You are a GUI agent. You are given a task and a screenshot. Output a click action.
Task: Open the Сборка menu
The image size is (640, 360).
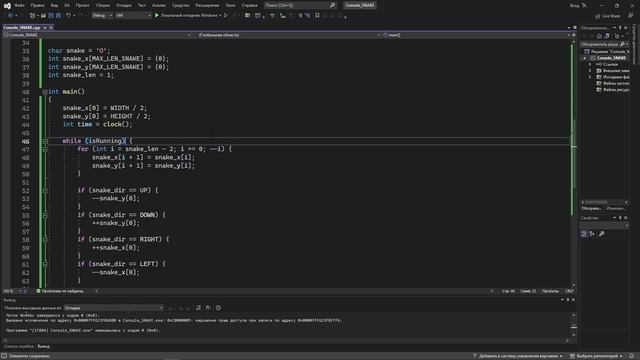pos(102,5)
